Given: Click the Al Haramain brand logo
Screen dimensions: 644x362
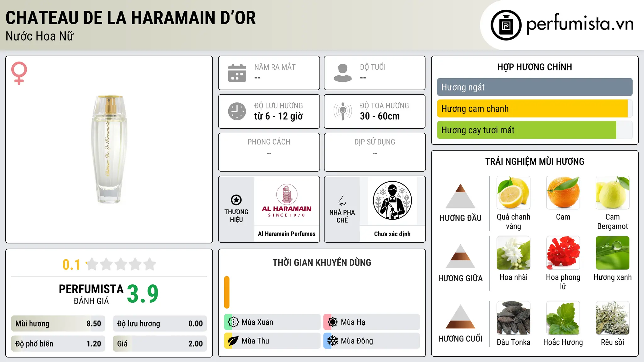Looking at the screenshot, I should click(x=286, y=200).
